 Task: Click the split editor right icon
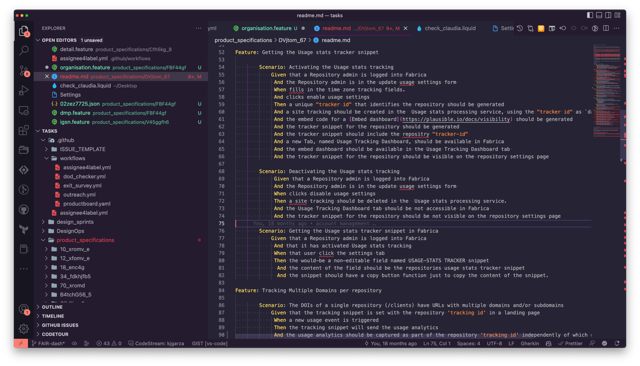click(606, 28)
